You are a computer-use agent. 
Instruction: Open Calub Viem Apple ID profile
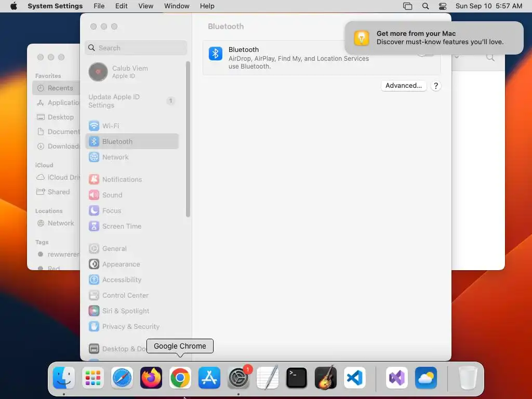point(132,72)
